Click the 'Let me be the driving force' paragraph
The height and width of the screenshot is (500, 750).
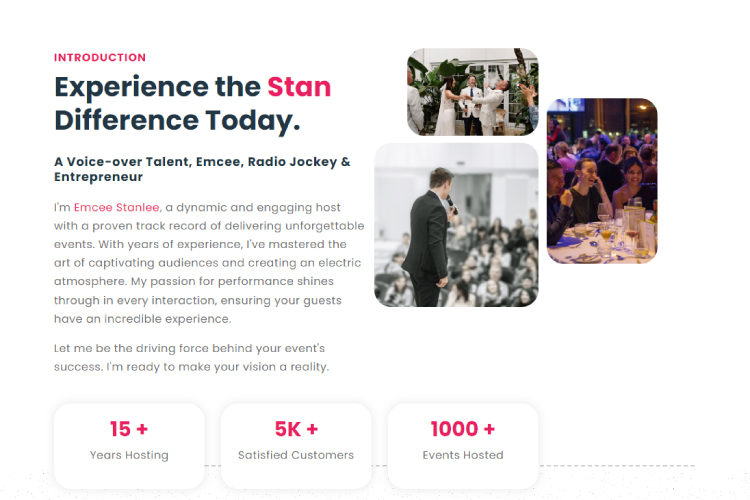coord(190,357)
